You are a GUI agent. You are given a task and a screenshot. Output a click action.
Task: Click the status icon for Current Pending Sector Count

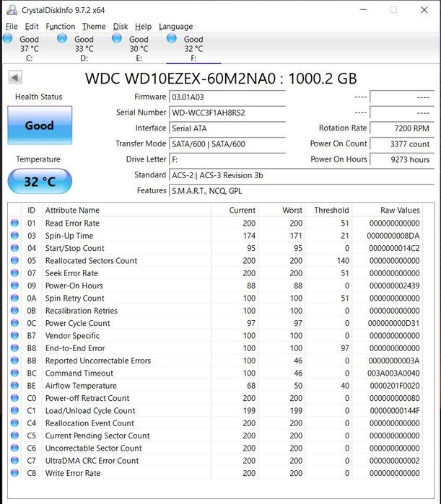click(14, 436)
